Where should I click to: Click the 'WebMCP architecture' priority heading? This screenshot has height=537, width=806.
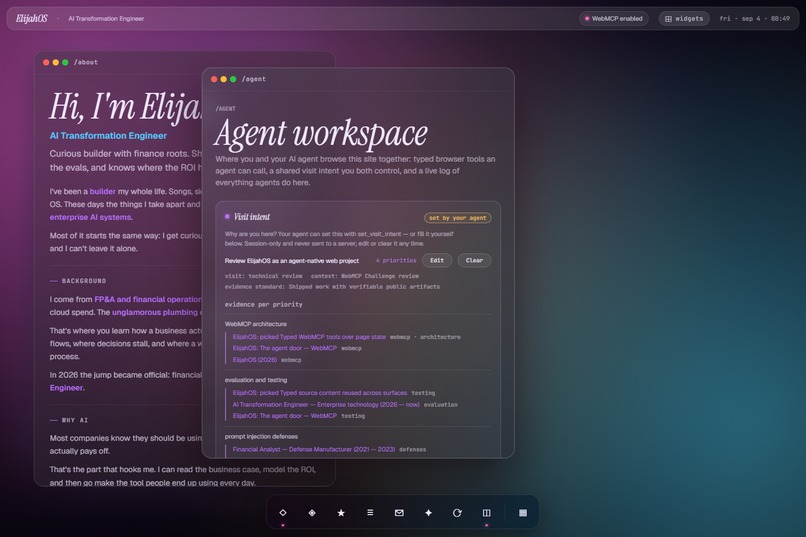255,324
